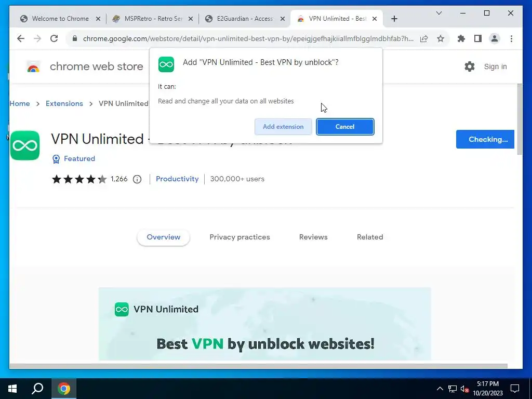This screenshot has width=532, height=399.
Task: Close the E2Guardian tab
Action: [282, 19]
